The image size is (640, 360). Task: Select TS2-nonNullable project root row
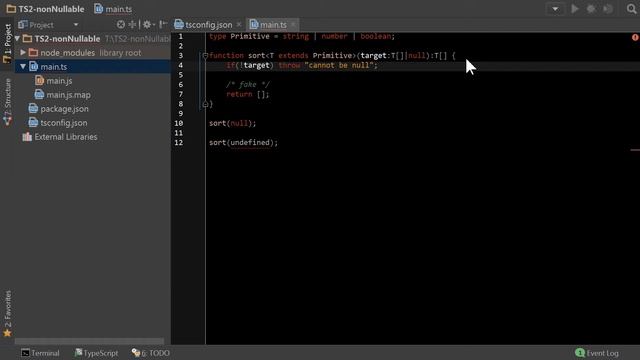(x=92, y=39)
